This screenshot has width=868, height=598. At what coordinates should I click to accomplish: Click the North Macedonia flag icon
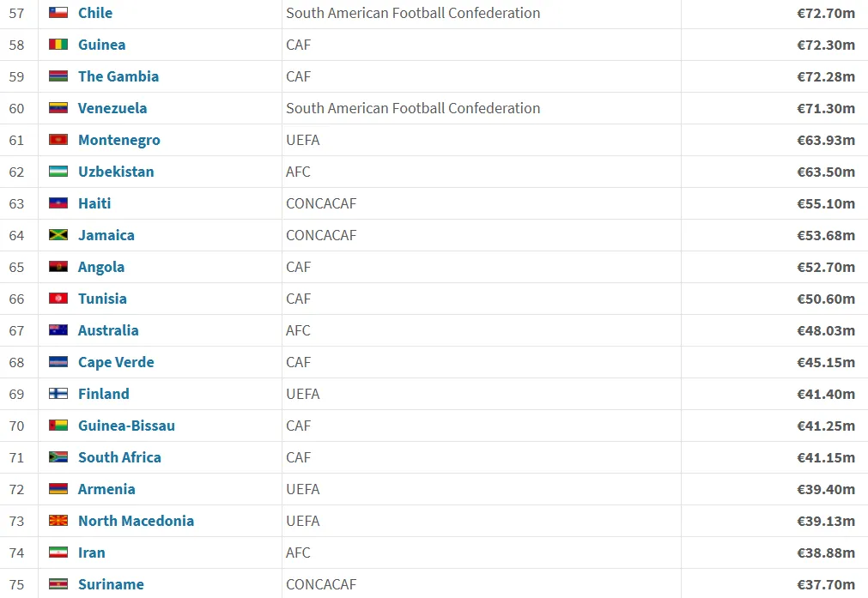pyautogui.click(x=58, y=521)
